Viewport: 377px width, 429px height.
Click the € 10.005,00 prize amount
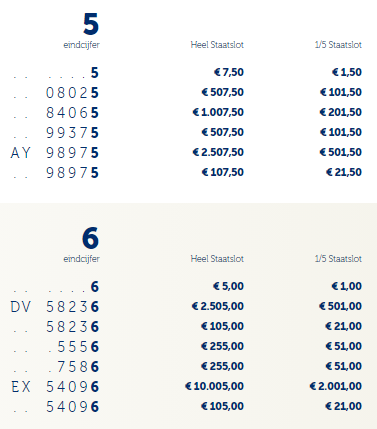[214, 386]
